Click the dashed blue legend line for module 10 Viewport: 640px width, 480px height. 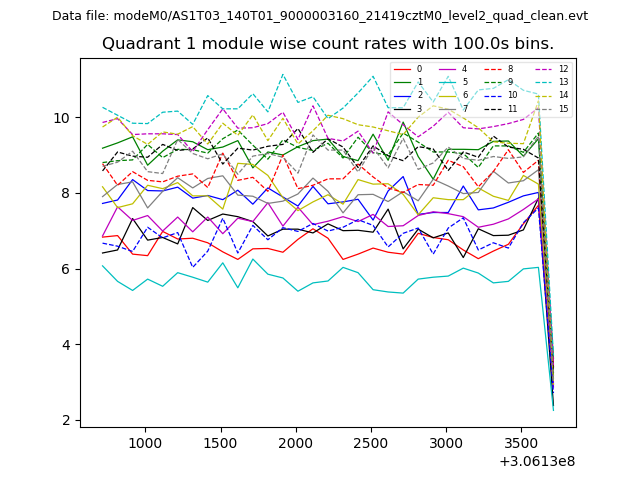[493, 95]
